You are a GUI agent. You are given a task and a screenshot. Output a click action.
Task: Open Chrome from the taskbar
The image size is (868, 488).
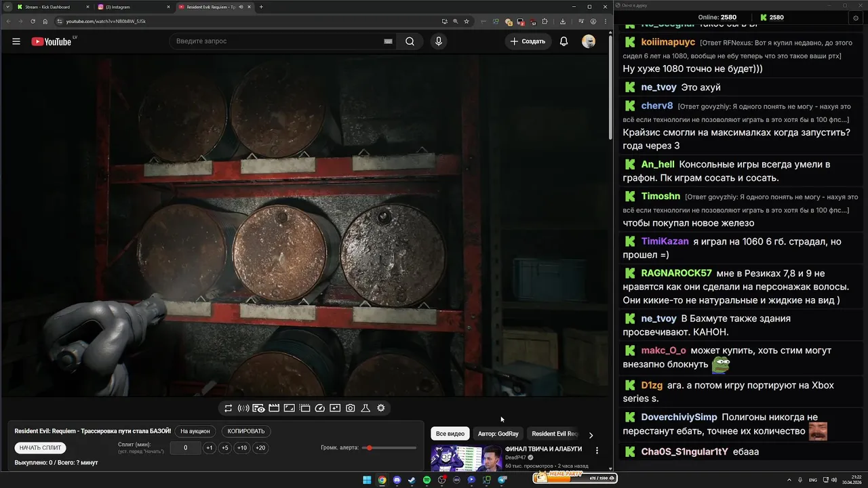[x=382, y=480]
